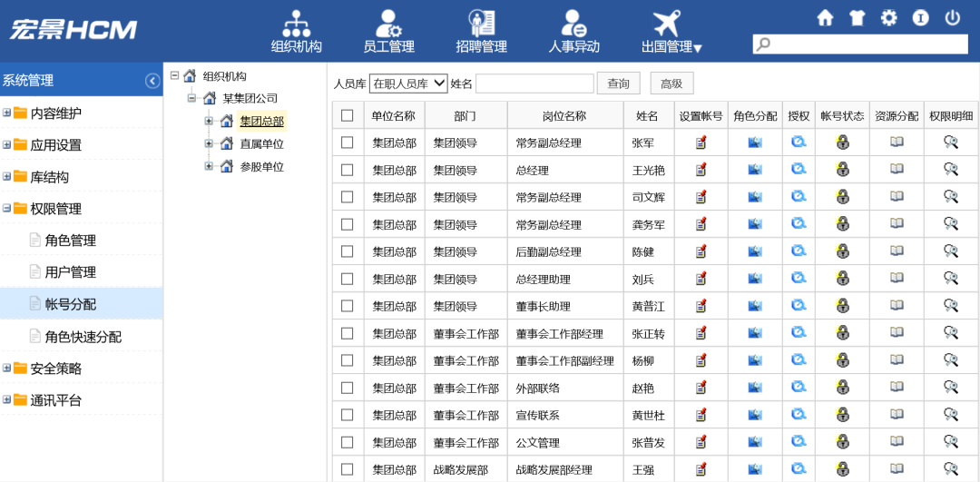Screen dimensions: 980x482
Task: Select 某集团公司 tree node
Action: 250,98
